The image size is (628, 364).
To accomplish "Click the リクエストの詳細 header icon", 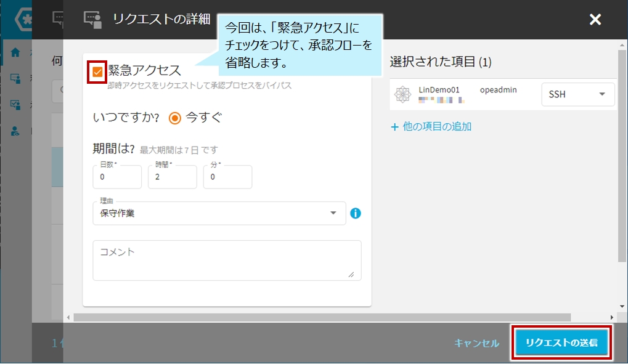I will tap(92, 19).
